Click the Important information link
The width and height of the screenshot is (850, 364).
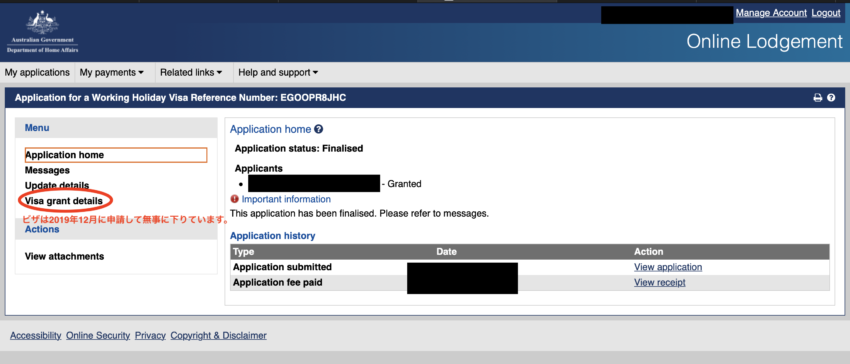click(286, 199)
